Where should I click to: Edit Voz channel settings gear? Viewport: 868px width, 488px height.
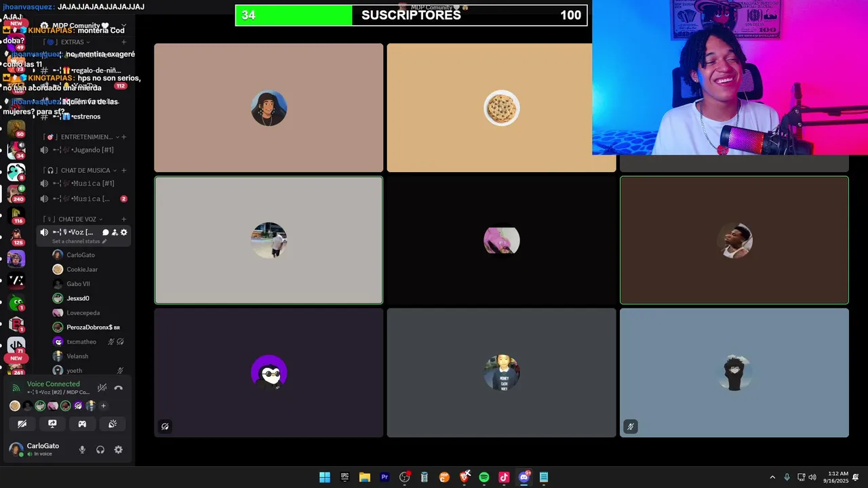click(123, 232)
